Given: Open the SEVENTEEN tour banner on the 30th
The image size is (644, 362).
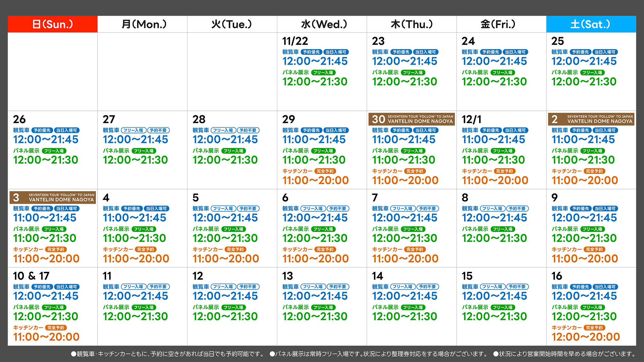Looking at the screenshot, I should [412, 119].
